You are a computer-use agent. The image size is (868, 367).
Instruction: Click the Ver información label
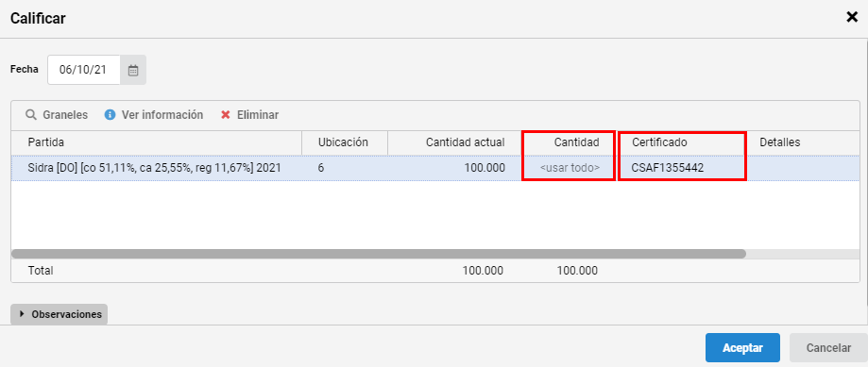pyautogui.click(x=162, y=115)
